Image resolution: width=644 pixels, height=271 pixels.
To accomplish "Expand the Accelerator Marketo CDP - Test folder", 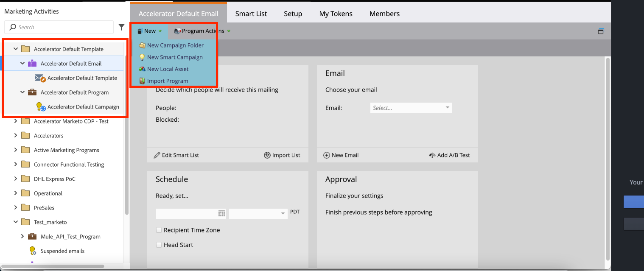I will click(x=16, y=121).
